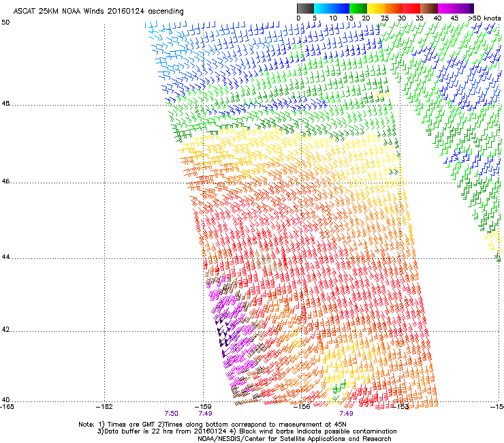Viewport: 504px width, 443px height.
Task: Click the note 'Times are GMT'
Action: click(132, 425)
